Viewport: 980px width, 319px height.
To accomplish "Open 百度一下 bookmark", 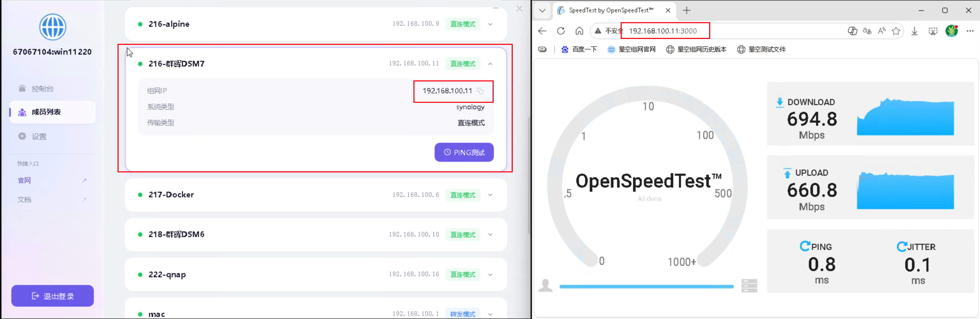I will 579,49.
